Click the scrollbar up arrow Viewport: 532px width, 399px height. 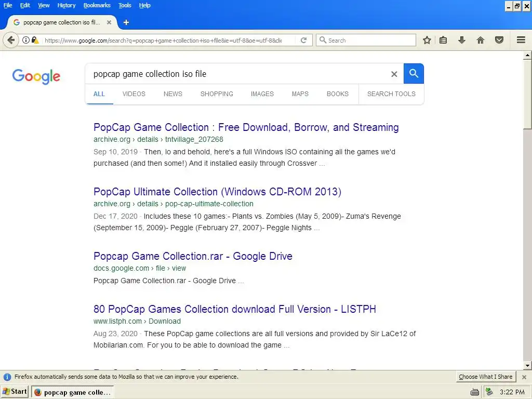point(527,55)
